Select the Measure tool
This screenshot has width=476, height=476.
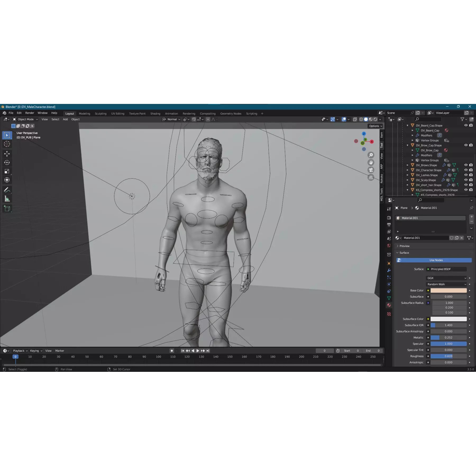click(7, 198)
